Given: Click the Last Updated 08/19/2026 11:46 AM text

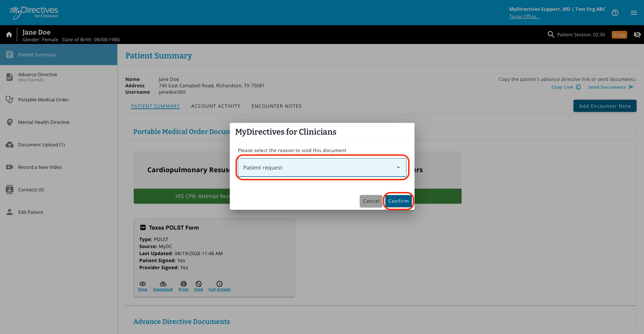Looking at the screenshot, I should coord(181,253).
